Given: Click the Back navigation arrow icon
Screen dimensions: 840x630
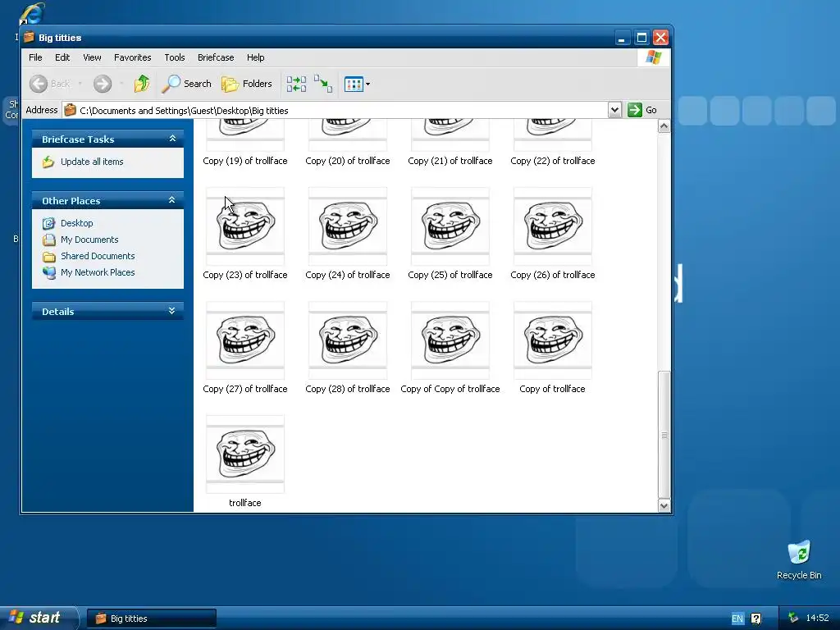Looking at the screenshot, I should (x=39, y=84).
